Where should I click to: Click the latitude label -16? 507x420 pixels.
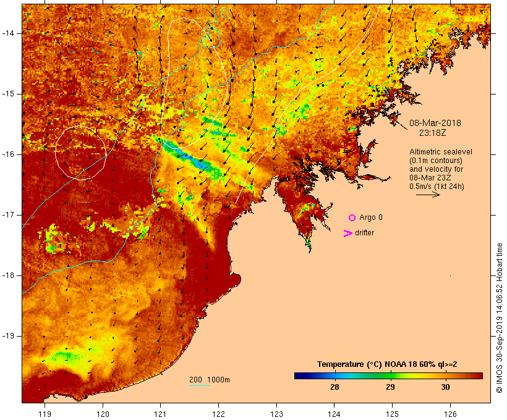[8, 154]
